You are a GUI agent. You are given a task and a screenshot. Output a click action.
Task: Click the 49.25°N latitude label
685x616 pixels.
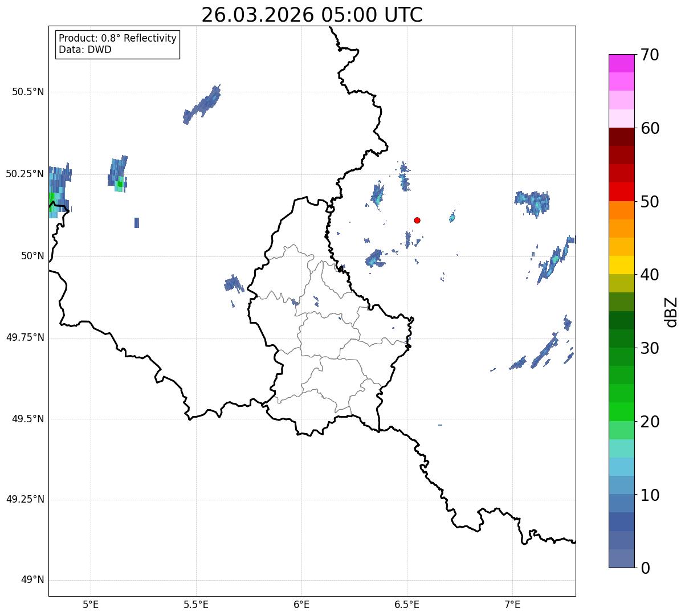coord(25,499)
